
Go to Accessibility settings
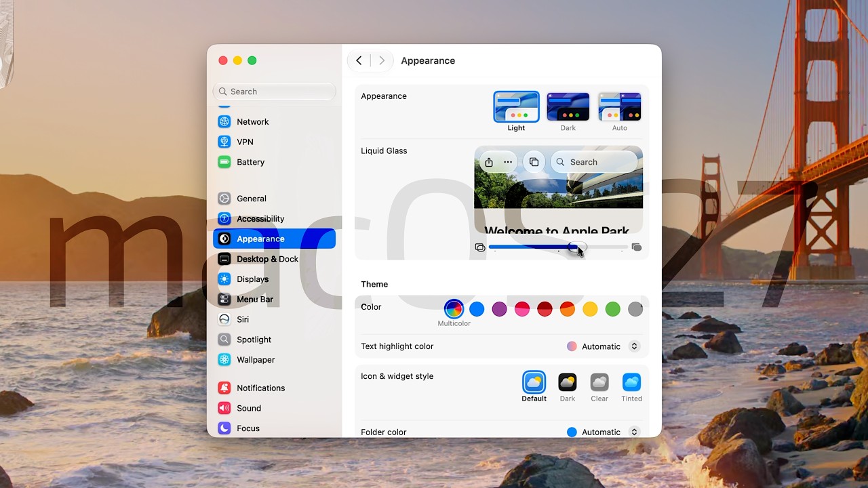point(274,219)
